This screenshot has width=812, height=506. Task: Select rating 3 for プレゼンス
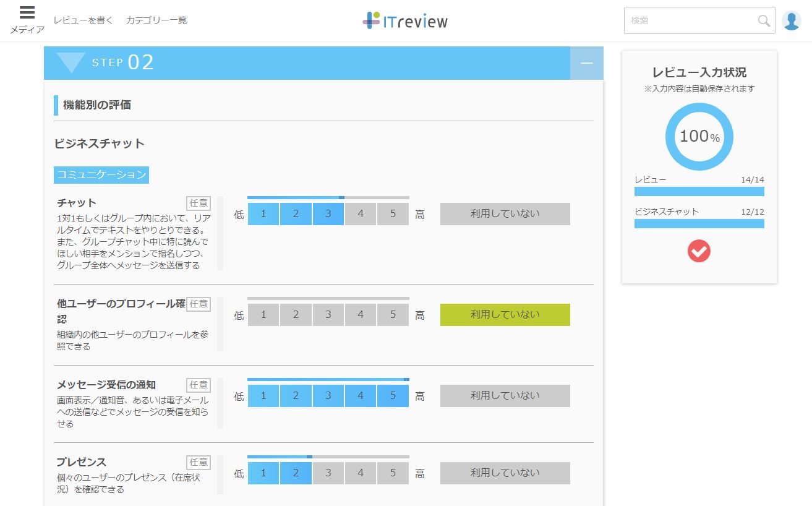[328, 473]
